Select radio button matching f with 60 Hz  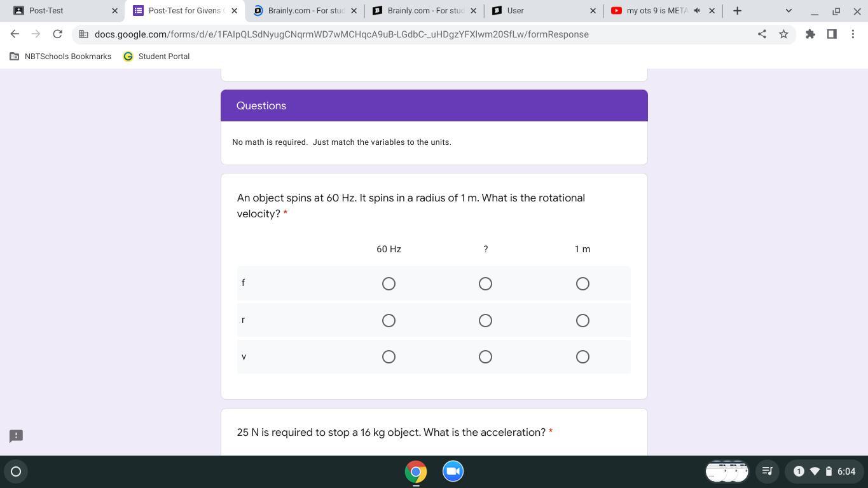point(389,283)
